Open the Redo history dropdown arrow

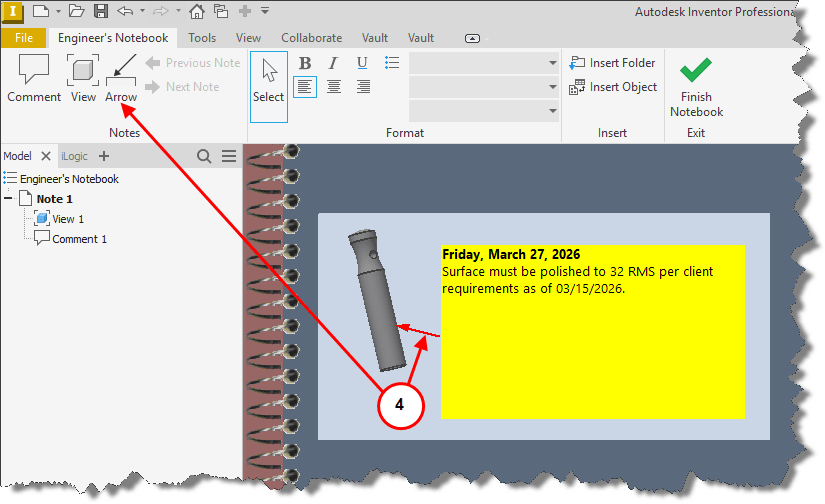[x=178, y=11]
